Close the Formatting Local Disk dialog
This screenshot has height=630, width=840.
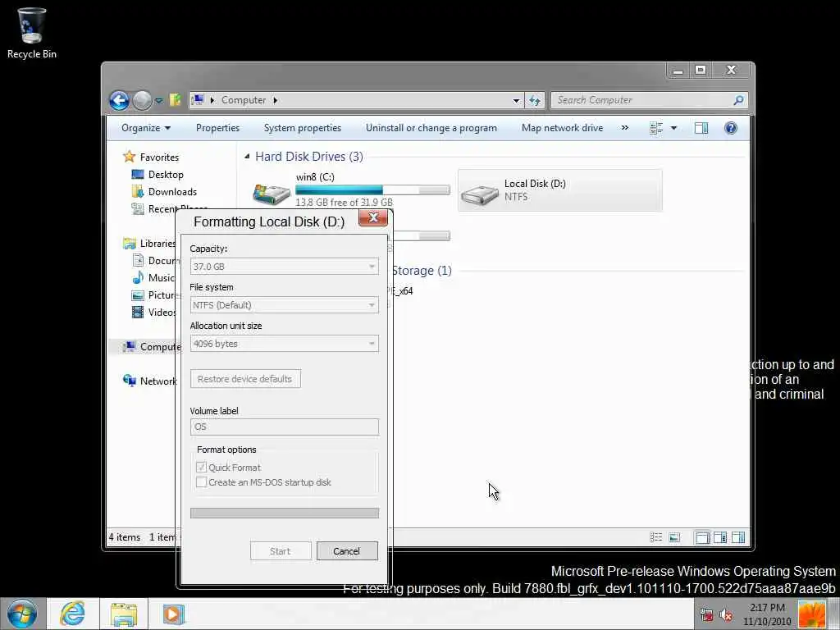pos(373,217)
